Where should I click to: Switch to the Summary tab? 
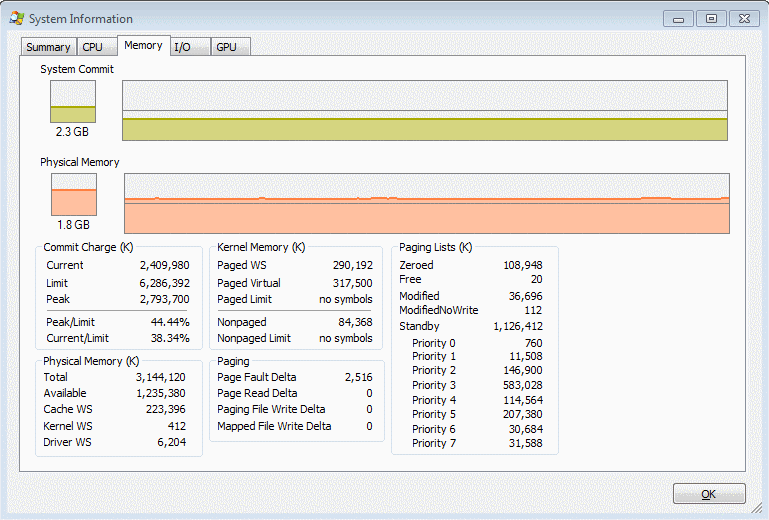tap(49, 47)
